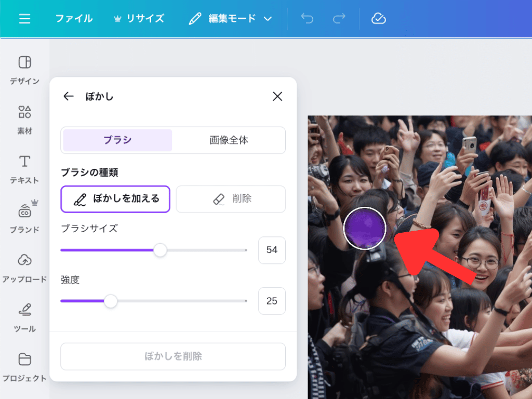Select the ぼかしを加える brush type
The width and height of the screenshot is (532, 399).
pyautogui.click(x=115, y=199)
